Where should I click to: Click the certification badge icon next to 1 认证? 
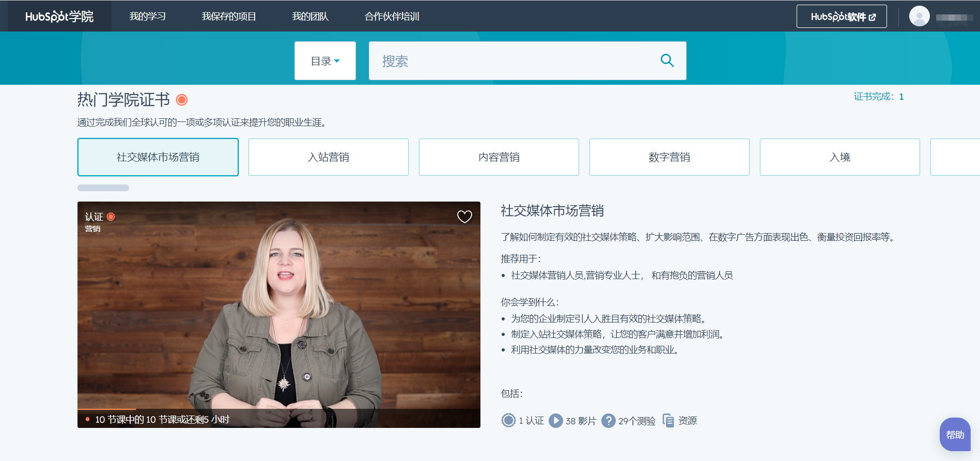tap(508, 421)
